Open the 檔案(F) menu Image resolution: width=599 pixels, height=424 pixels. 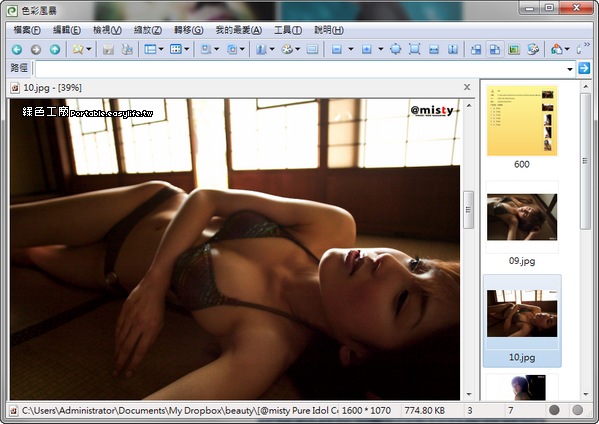coord(27,30)
